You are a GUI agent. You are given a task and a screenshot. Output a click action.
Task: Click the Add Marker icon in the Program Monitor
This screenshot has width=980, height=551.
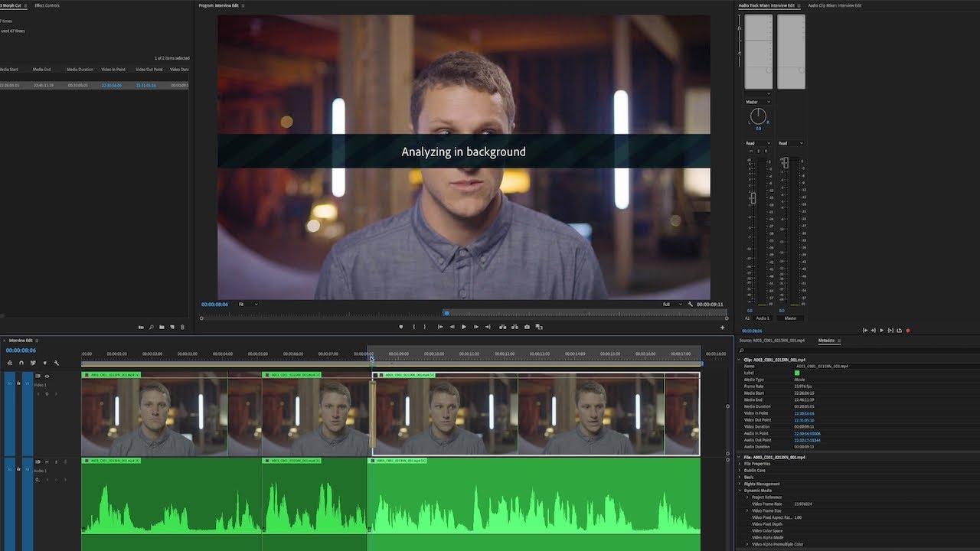400,326
